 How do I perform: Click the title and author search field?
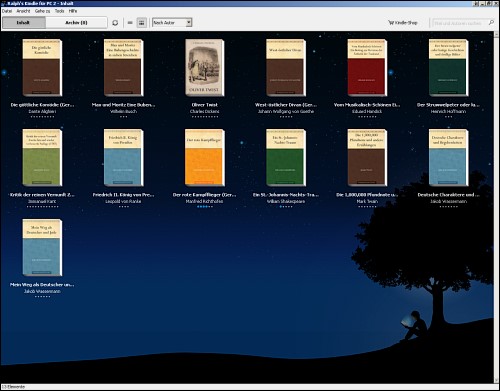click(459, 23)
